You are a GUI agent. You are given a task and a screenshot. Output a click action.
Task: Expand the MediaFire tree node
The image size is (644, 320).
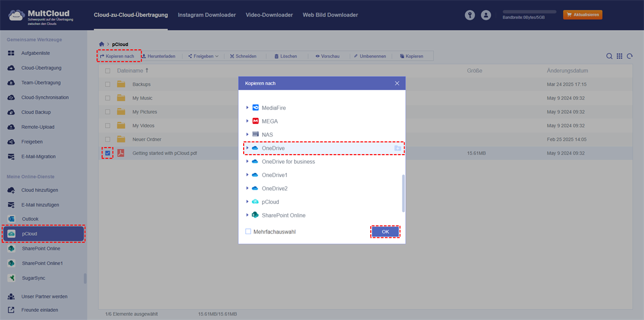click(247, 108)
